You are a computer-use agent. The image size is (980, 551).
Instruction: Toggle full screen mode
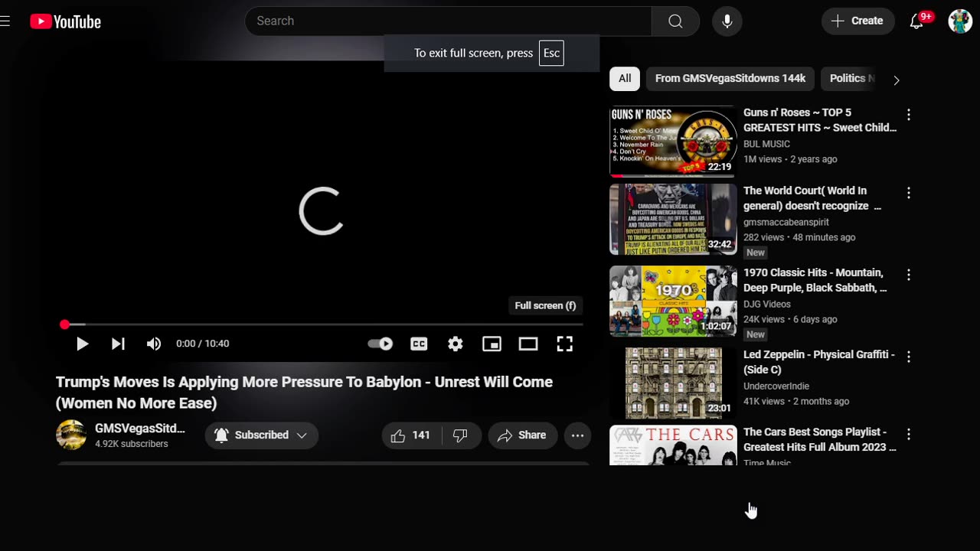(x=565, y=344)
